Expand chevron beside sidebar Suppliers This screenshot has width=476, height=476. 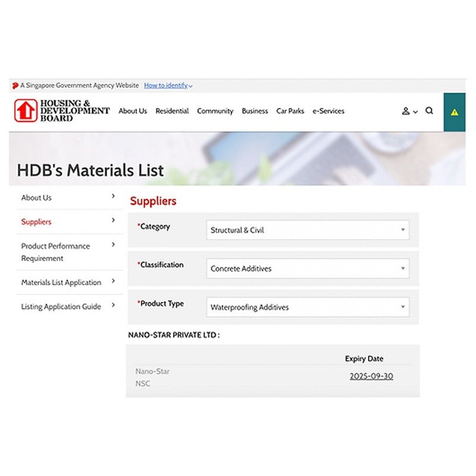pyautogui.click(x=113, y=220)
